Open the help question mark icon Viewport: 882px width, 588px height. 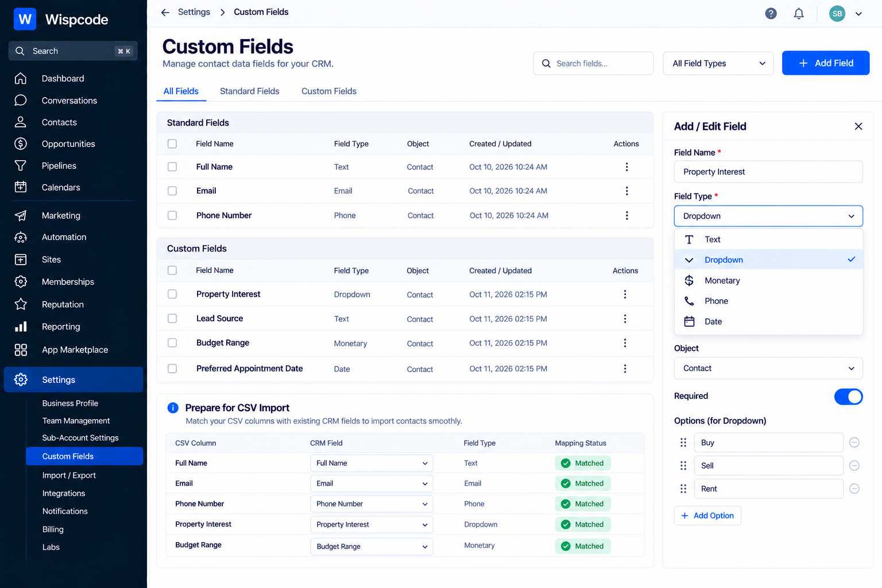coord(771,13)
